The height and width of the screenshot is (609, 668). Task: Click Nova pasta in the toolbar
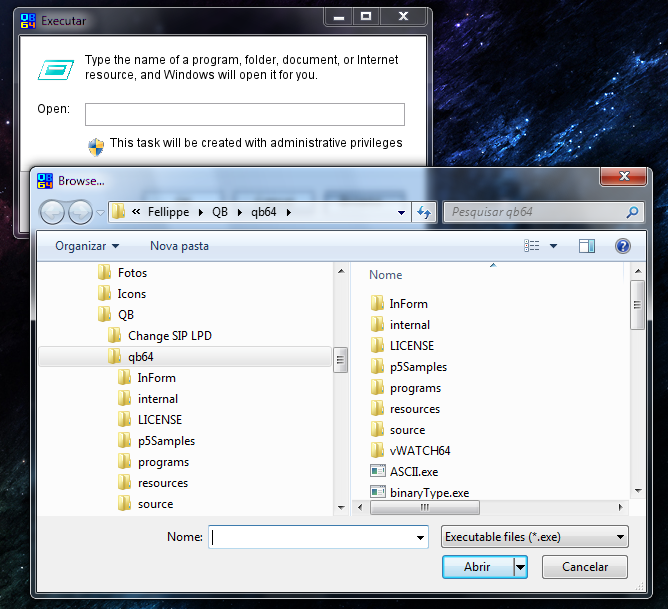click(x=179, y=246)
